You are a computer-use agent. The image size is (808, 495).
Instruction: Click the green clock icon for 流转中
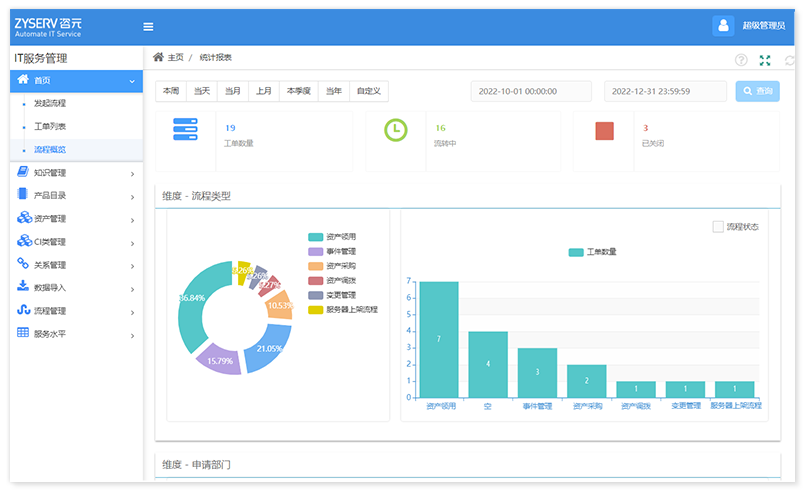pos(396,130)
